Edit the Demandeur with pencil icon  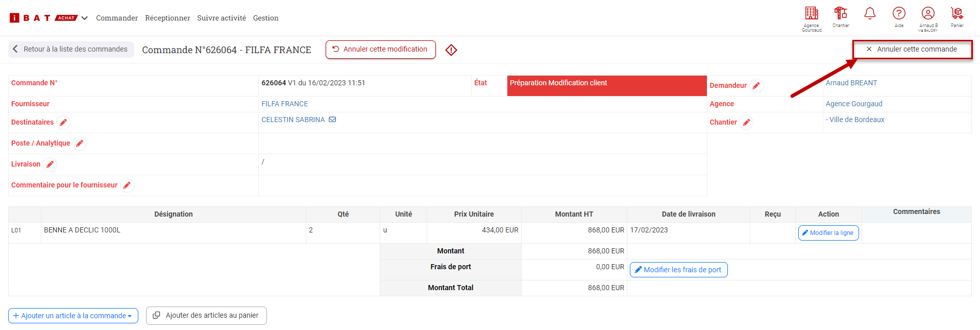756,86
